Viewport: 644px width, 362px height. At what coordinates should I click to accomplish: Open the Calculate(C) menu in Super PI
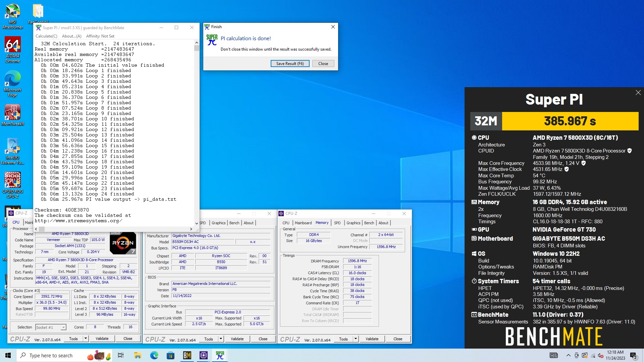click(46, 36)
